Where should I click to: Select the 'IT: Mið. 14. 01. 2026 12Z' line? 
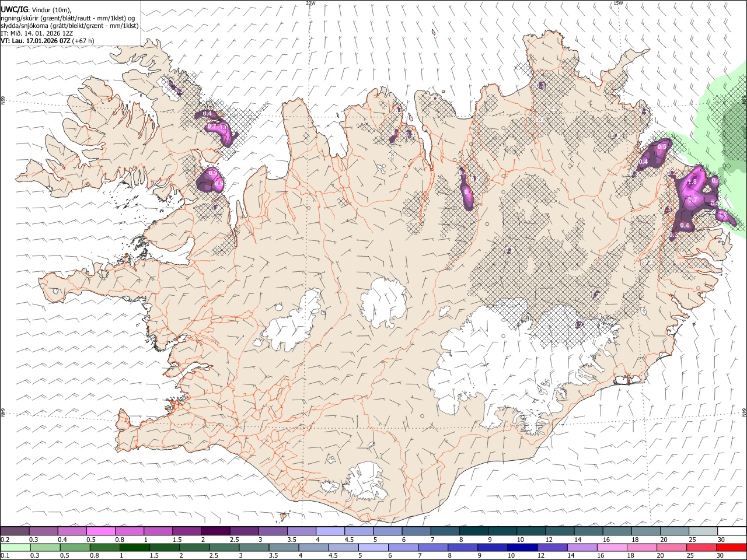click(x=37, y=33)
